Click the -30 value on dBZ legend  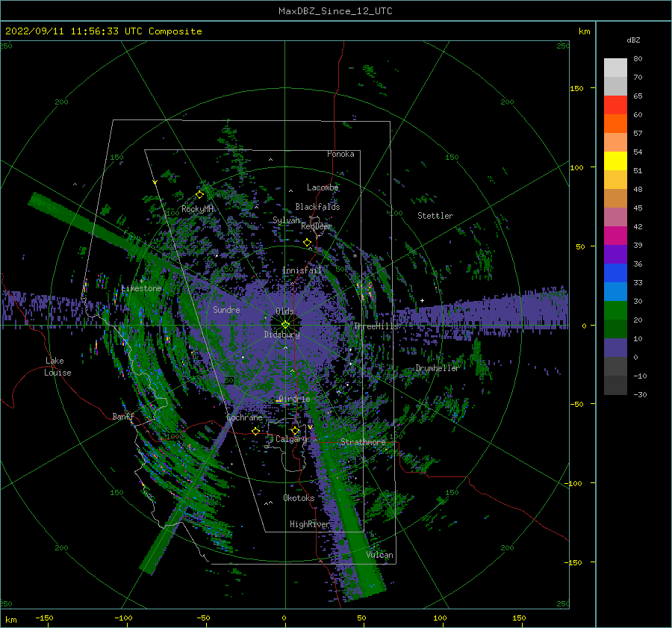(641, 394)
